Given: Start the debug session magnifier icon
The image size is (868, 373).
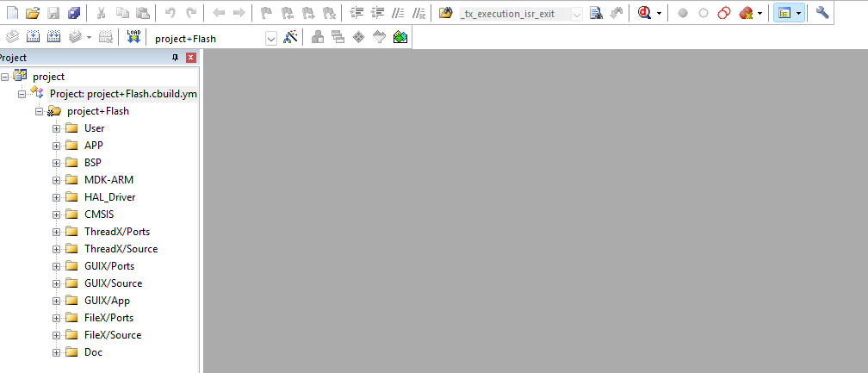Looking at the screenshot, I should pyautogui.click(x=644, y=13).
